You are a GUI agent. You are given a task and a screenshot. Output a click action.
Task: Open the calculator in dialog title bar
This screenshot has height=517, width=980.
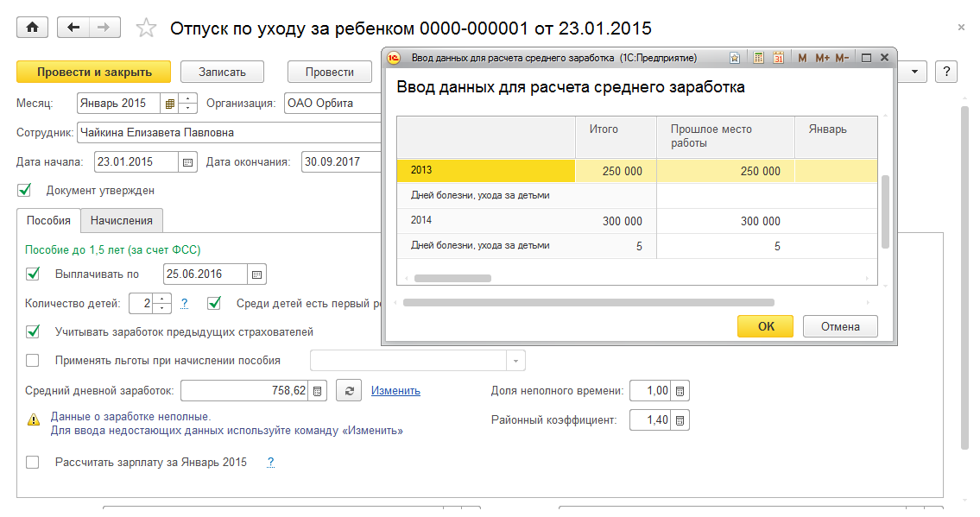[x=759, y=58]
